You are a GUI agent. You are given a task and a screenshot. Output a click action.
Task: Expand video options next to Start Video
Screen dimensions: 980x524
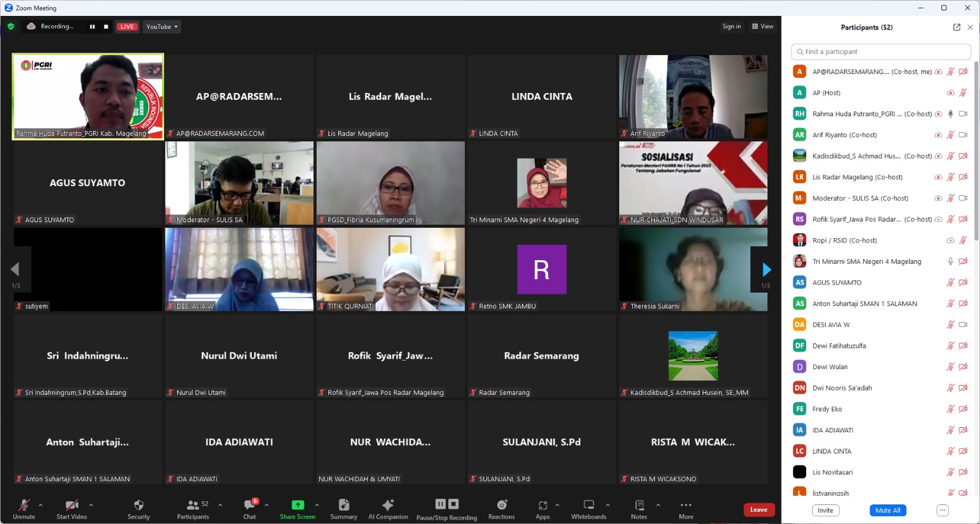[91, 505]
